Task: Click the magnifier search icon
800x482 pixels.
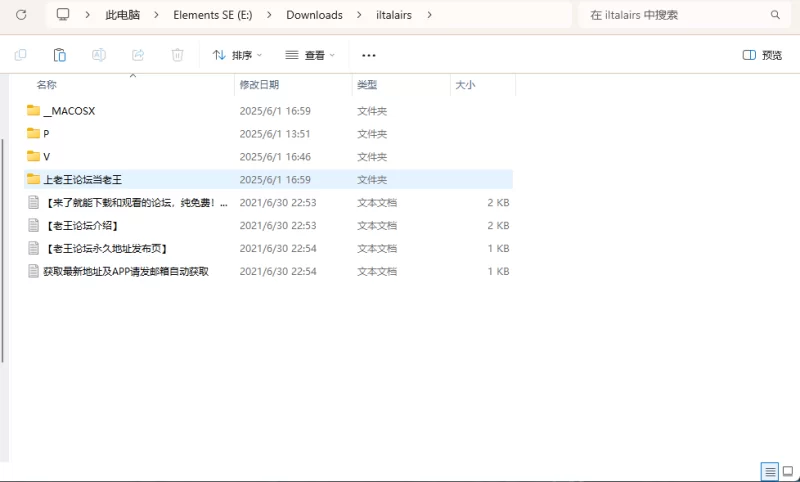Action: (x=775, y=15)
